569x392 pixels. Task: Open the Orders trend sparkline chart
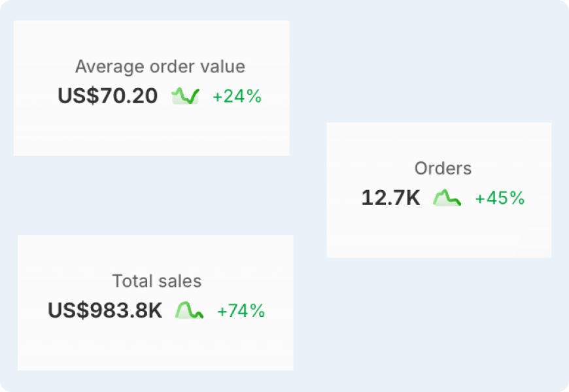pos(447,198)
